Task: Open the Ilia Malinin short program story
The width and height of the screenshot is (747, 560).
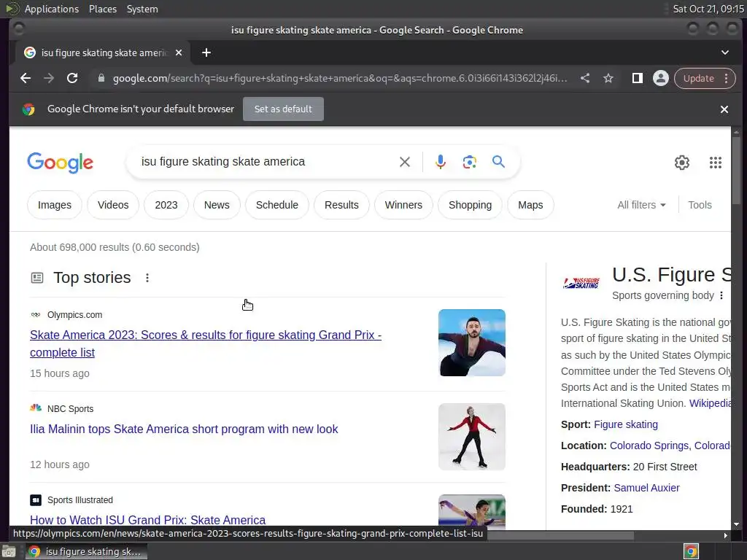Action: tap(184, 429)
